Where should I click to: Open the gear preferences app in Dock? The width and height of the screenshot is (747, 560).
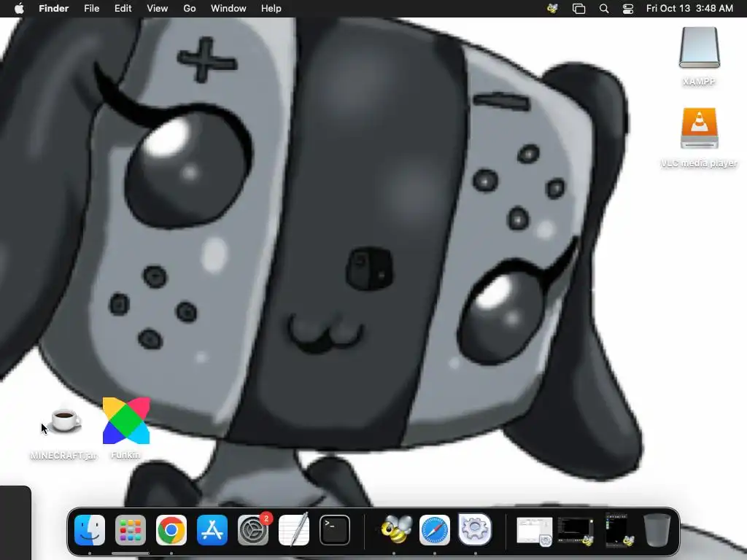(475, 529)
